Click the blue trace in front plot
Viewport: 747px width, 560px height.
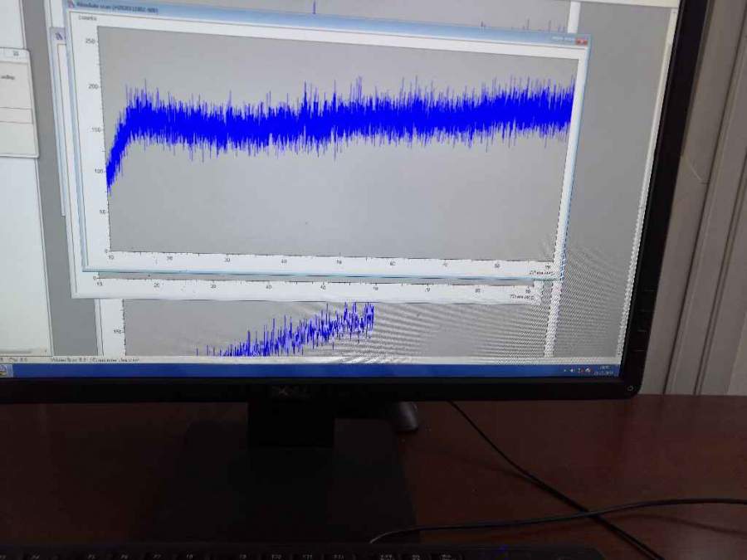pyautogui.click(x=349, y=118)
